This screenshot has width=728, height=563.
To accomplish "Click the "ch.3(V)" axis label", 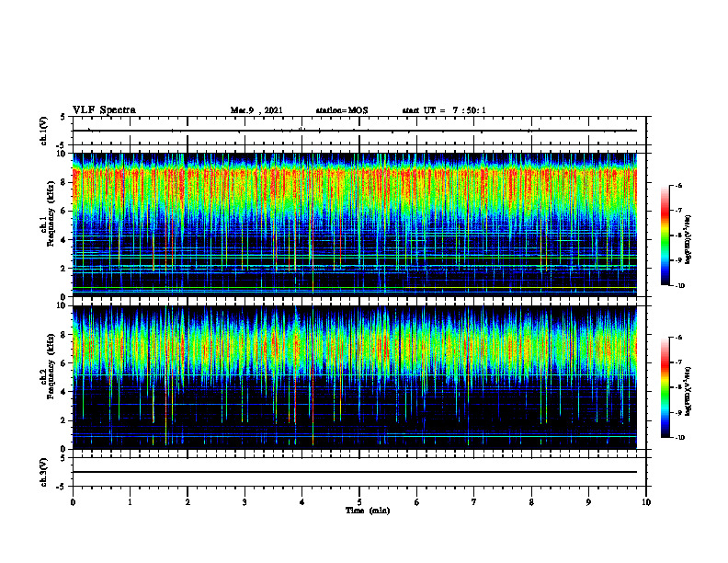I will click(x=44, y=473).
